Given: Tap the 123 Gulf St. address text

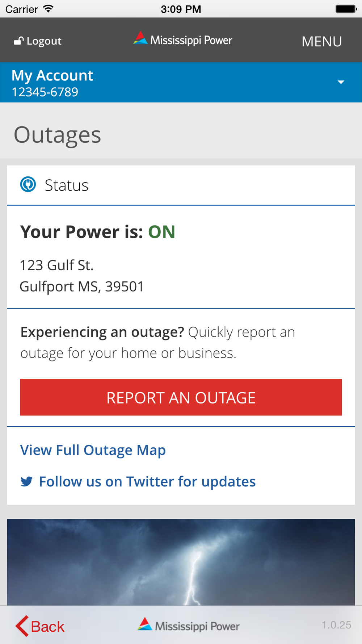Looking at the screenshot, I should 56,265.
